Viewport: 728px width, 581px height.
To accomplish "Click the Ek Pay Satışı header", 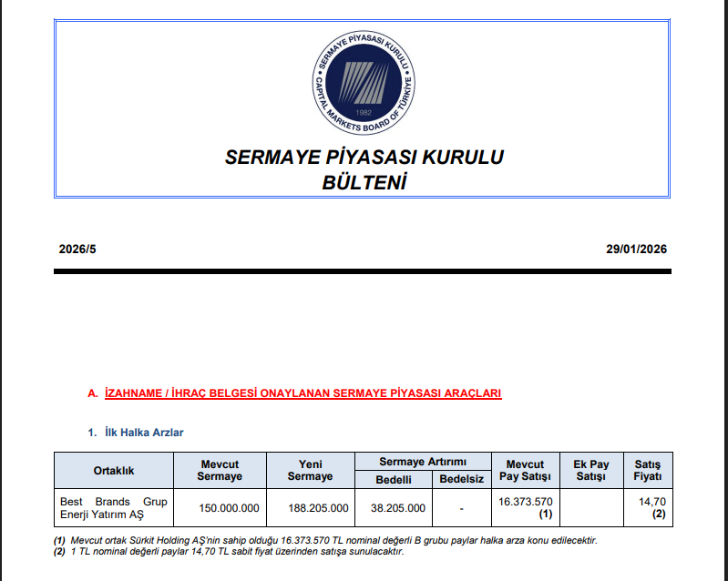I will point(591,471).
